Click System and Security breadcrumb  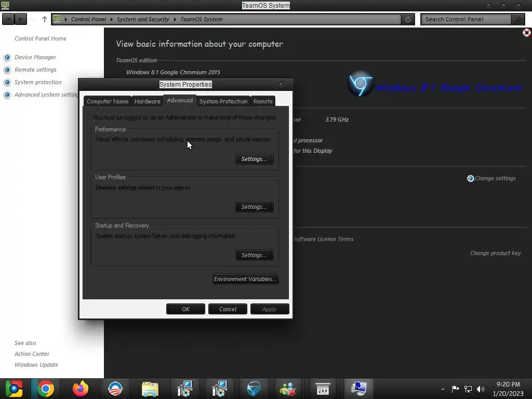[143, 19]
